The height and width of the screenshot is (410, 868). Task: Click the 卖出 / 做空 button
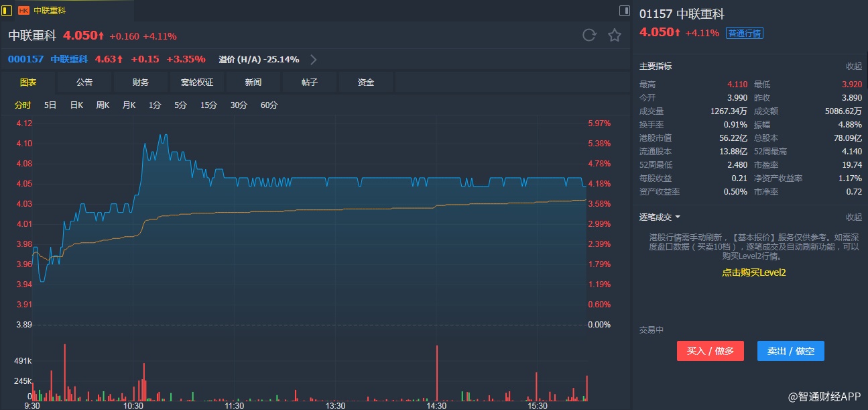pyautogui.click(x=790, y=351)
